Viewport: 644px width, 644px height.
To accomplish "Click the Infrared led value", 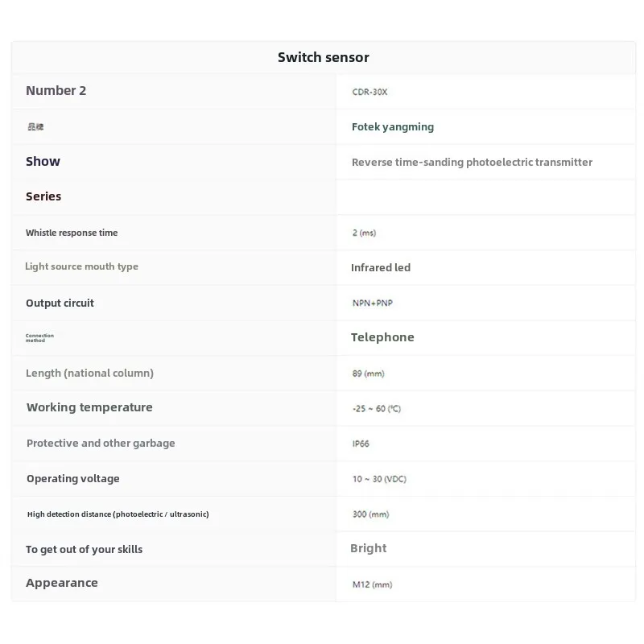I will 381,268.
